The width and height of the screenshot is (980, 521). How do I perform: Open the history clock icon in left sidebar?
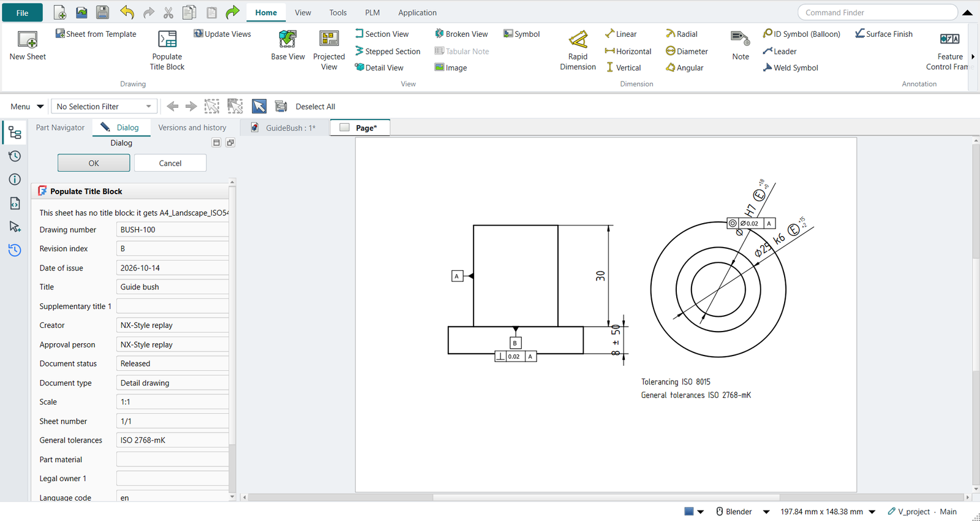[15, 156]
